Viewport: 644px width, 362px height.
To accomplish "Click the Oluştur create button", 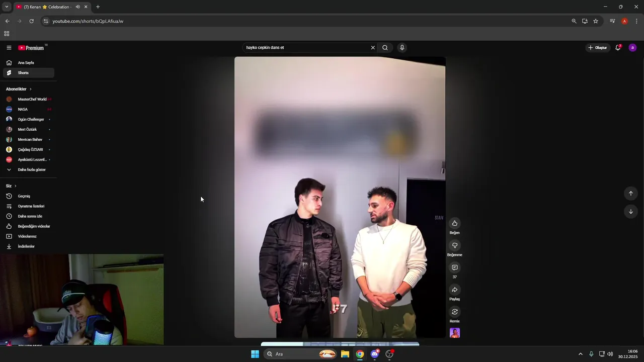I will pos(597,48).
